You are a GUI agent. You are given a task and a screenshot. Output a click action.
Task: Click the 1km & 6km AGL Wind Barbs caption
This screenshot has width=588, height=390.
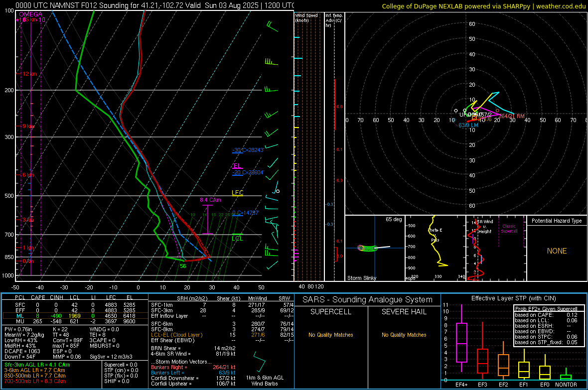coord(265,381)
